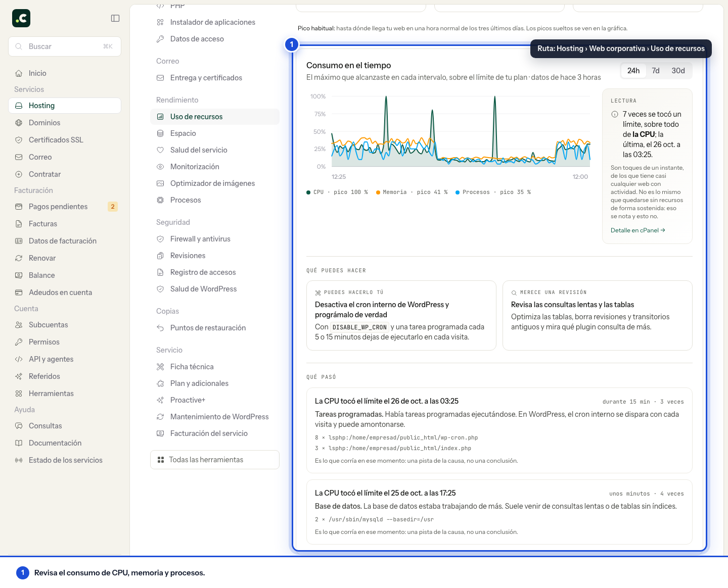Click the Estado de los servicios icon
The image size is (728, 588).
point(19,460)
